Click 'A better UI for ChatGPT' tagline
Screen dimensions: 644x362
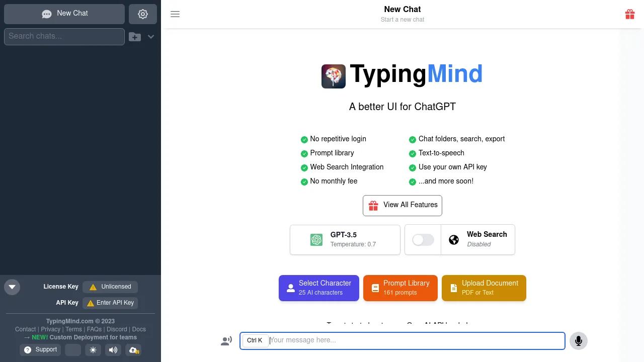(403, 107)
